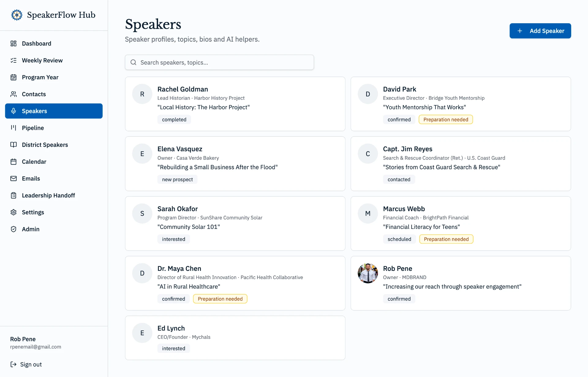Open the Weekly Review menu item

pyautogui.click(x=54, y=60)
